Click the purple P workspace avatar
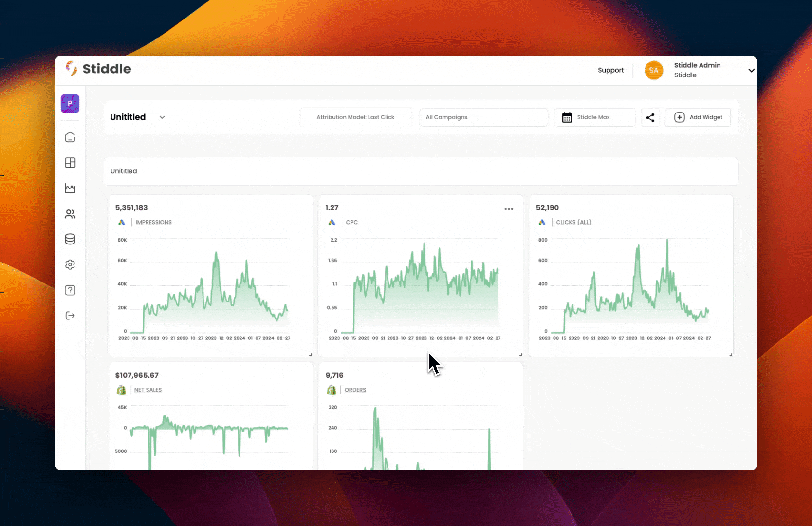812x526 pixels. click(70, 104)
